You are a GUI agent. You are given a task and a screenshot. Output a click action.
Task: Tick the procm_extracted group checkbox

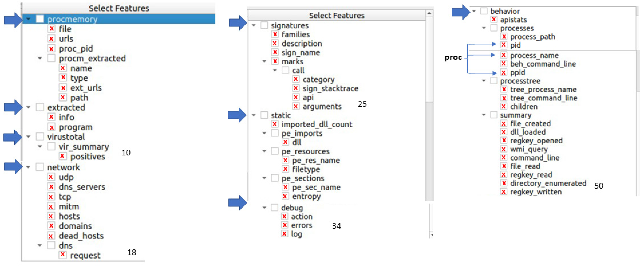click(x=51, y=58)
